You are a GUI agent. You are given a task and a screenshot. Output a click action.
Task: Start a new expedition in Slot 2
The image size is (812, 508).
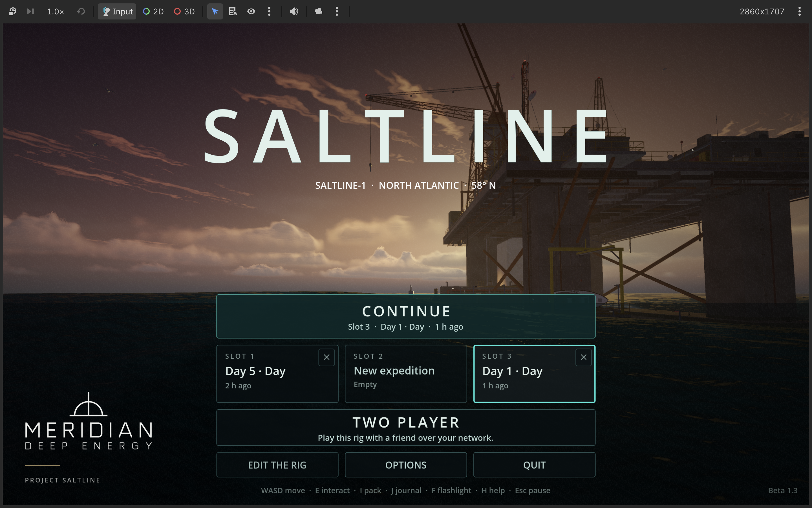tap(406, 374)
